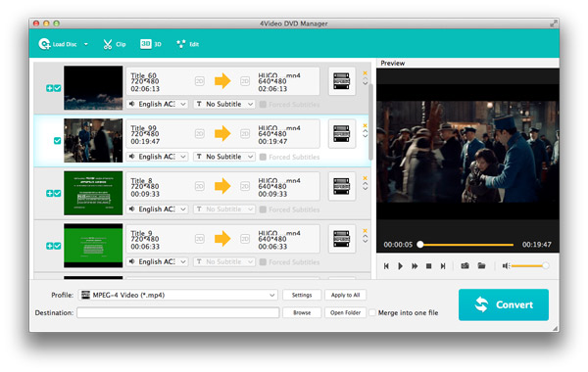Focus the Destination path field
This screenshot has width=588, height=372.
pyautogui.click(x=178, y=312)
